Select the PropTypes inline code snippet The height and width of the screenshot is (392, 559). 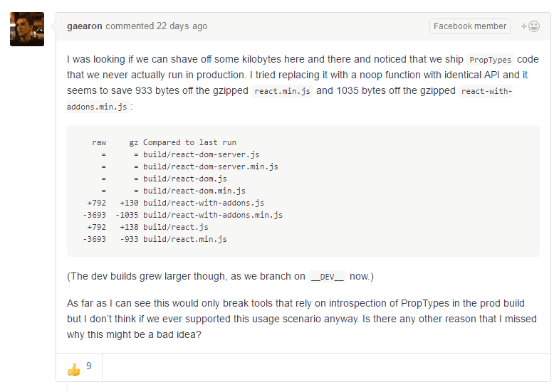(490, 60)
